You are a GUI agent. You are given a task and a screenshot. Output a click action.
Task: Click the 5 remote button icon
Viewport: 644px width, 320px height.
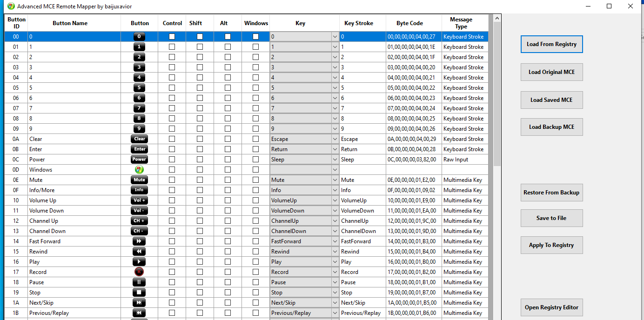(140, 87)
